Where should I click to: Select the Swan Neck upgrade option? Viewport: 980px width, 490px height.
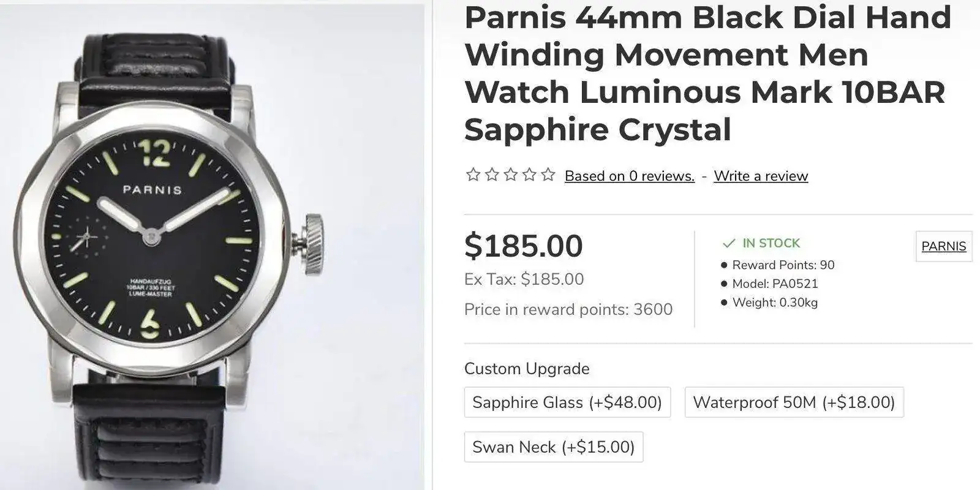tap(554, 447)
